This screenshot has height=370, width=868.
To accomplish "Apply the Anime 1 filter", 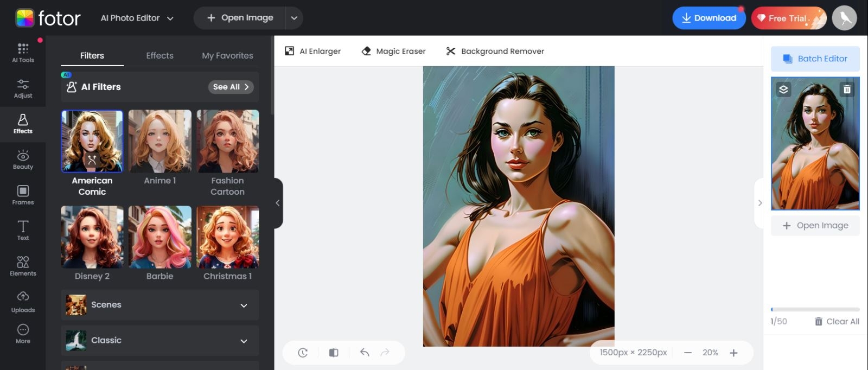I will pos(160,141).
